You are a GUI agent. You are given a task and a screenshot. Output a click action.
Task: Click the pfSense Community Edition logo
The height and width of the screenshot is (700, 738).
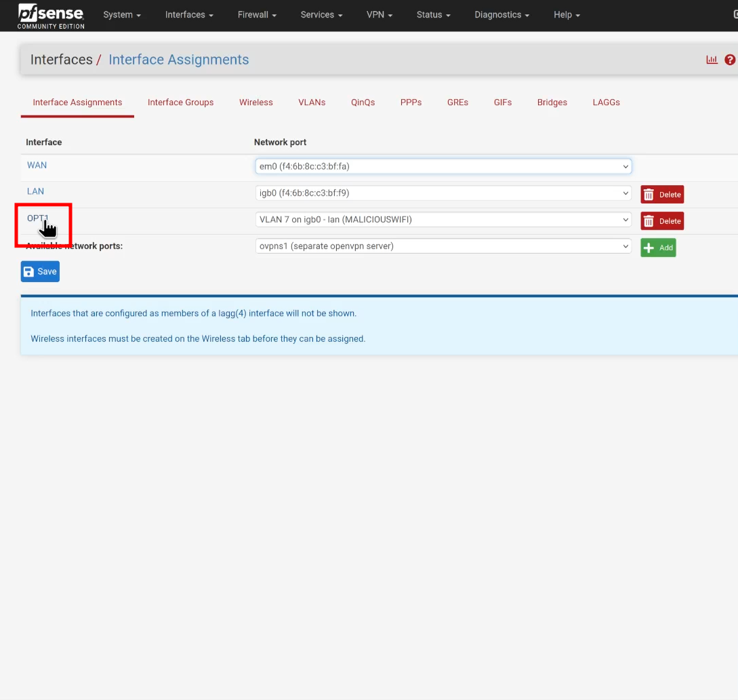[51, 16]
